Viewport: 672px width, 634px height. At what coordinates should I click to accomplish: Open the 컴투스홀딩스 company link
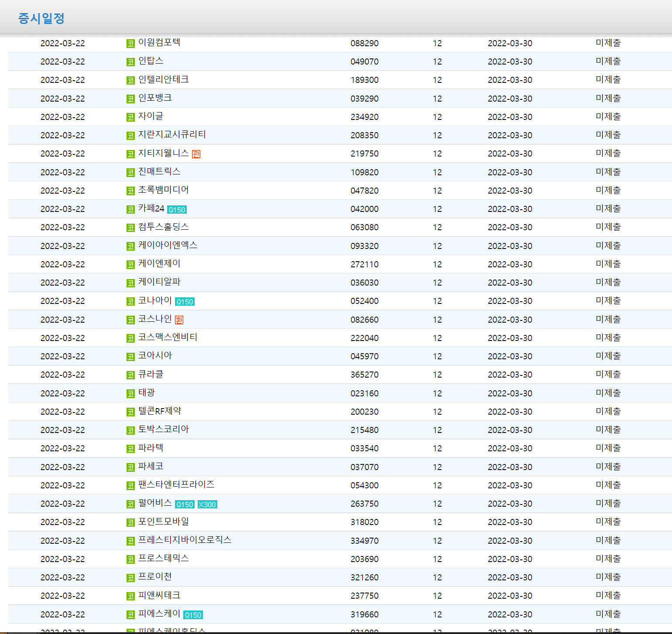click(164, 227)
